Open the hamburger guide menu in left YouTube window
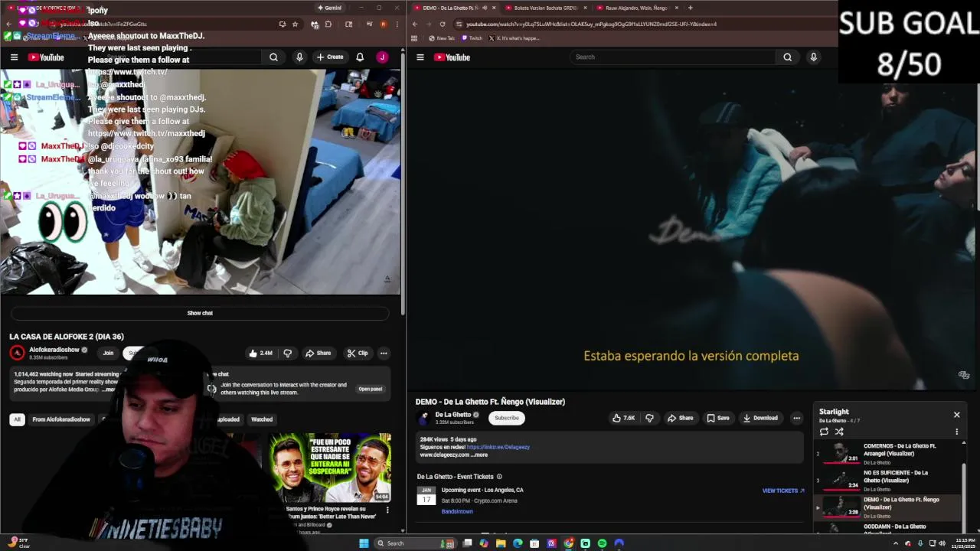Screen dimensions: 980x551 [x=14, y=57]
